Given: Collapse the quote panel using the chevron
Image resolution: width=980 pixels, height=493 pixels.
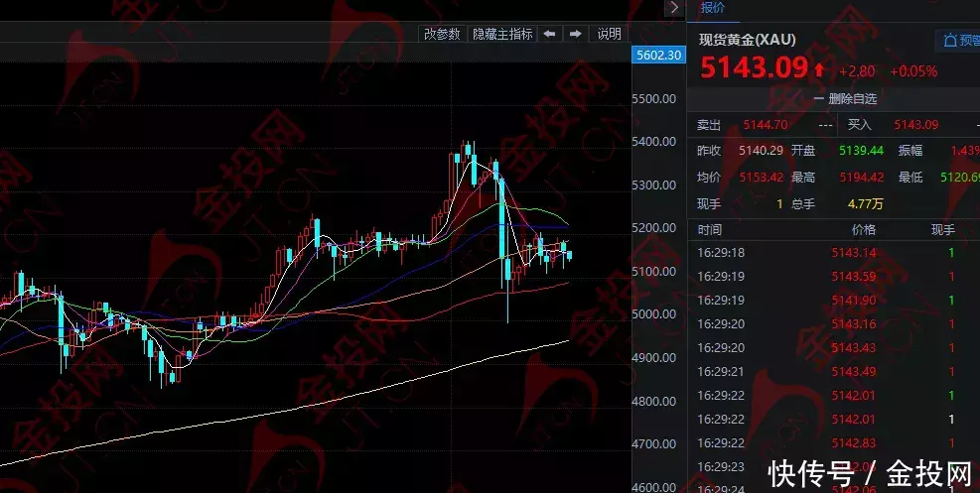Looking at the screenshot, I should (x=675, y=8).
